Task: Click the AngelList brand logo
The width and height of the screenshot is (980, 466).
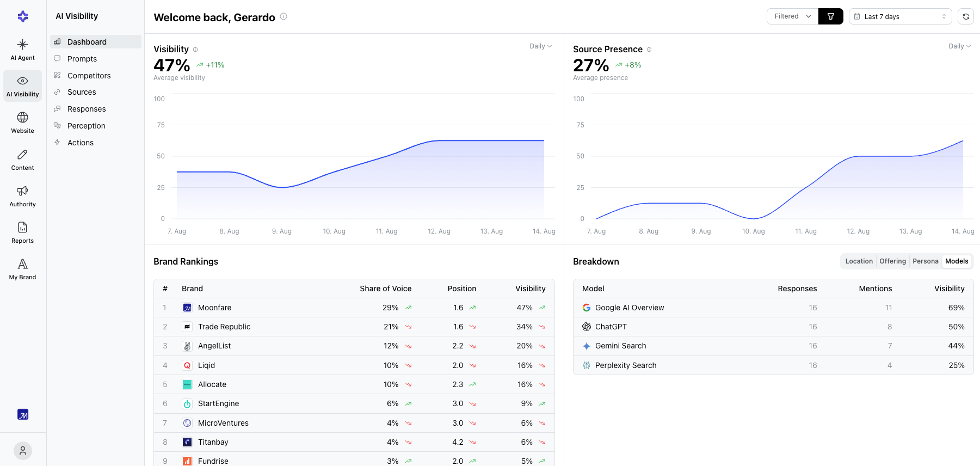Action: pos(187,346)
